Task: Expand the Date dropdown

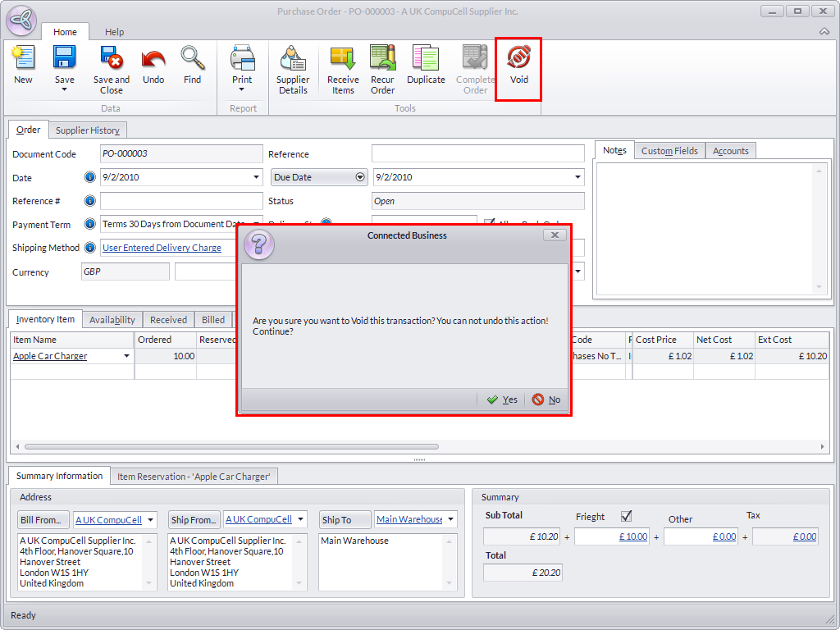Action: coord(256,177)
